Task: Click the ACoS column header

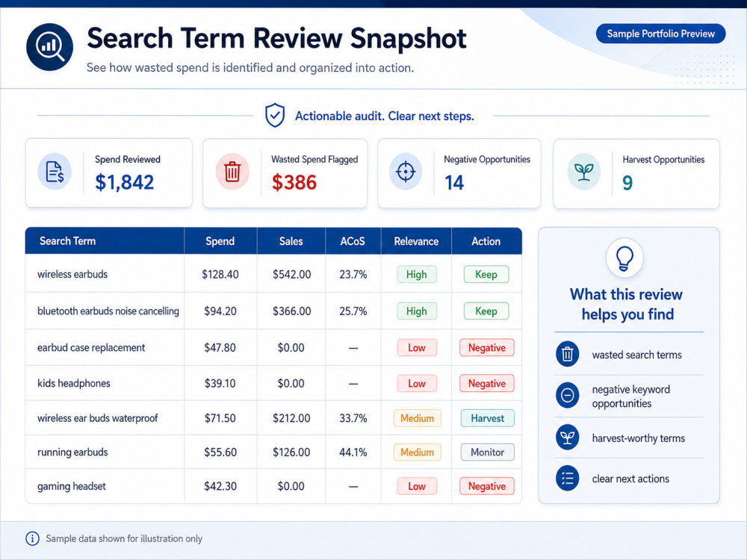Action: (353, 241)
